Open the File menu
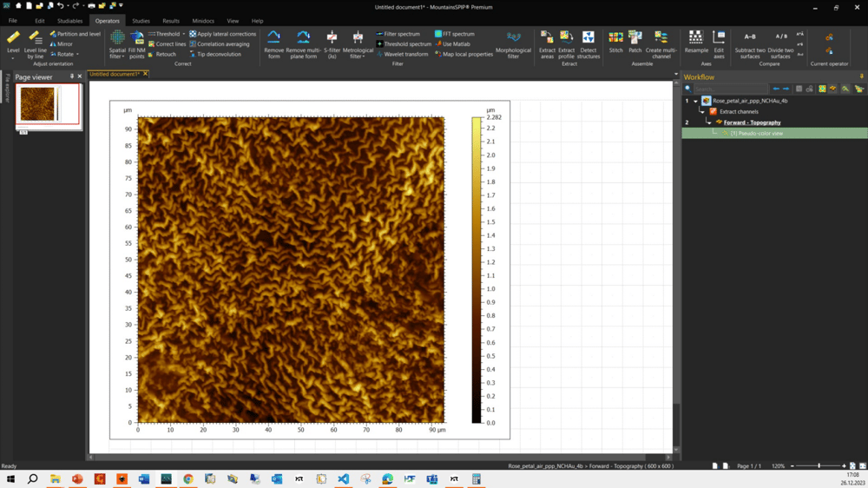The image size is (868, 488). [12, 21]
